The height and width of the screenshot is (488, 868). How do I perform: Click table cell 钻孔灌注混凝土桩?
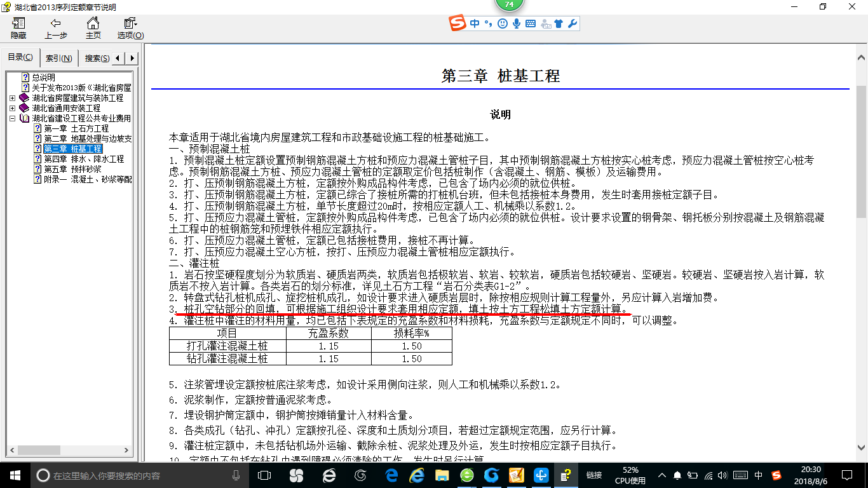click(227, 359)
